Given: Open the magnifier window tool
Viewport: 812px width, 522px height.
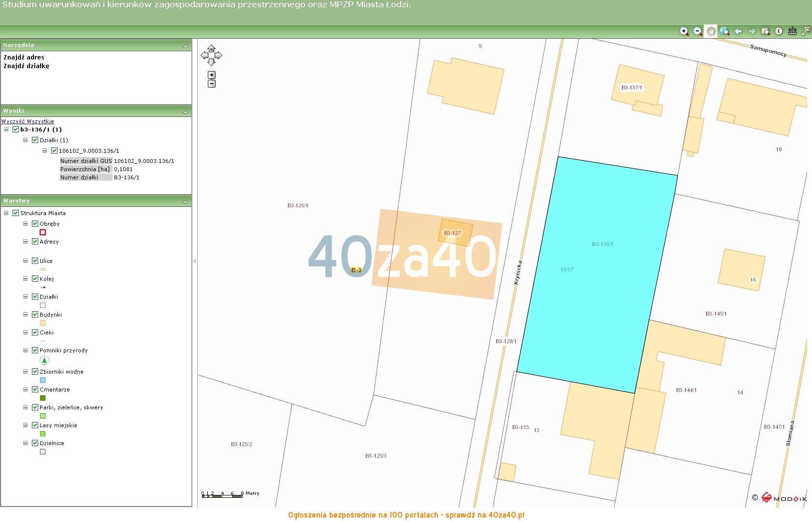Looking at the screenshot, I should (765, 31).
